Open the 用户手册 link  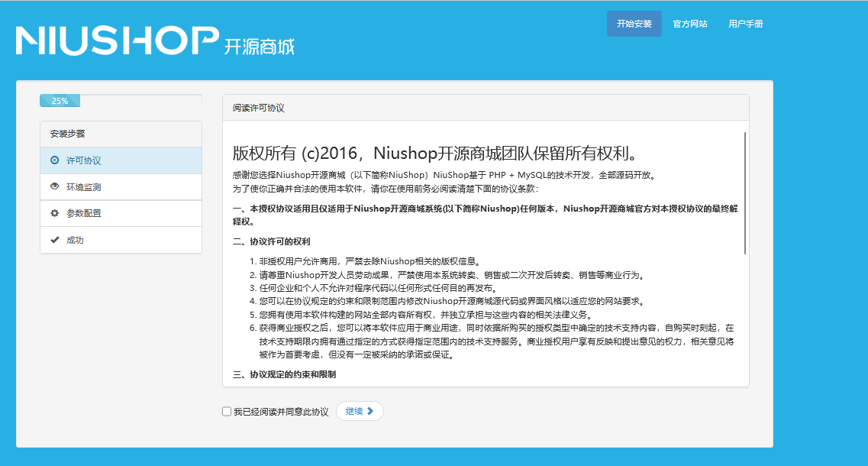tap(746, 24)
